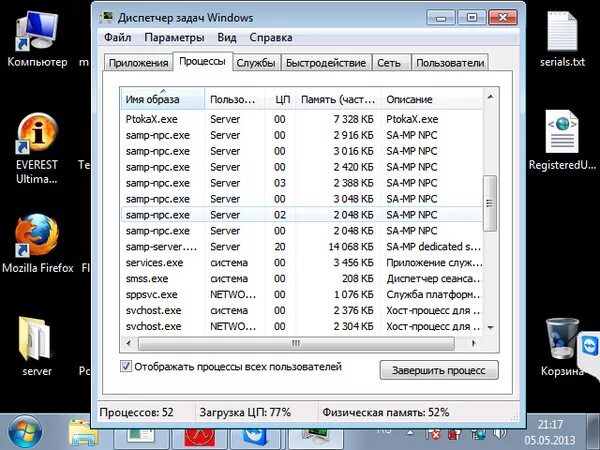Screen dimensions: 600x450
Task: Select samp-npc.exe using 3 016 КБ
Action: click(x=302, y=151)
